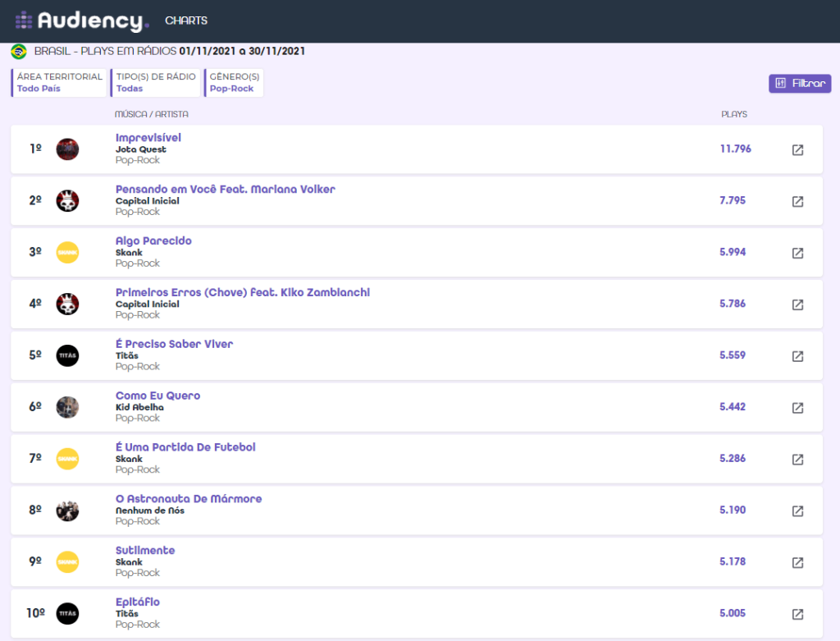Open external link icon for Algo Parecido

coord(797,253)
